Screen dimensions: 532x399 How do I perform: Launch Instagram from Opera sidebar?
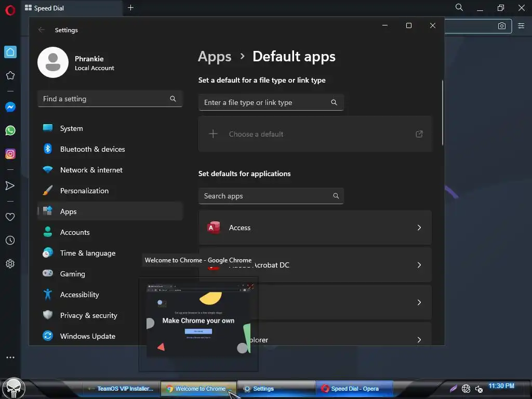[x=10, y=154]
